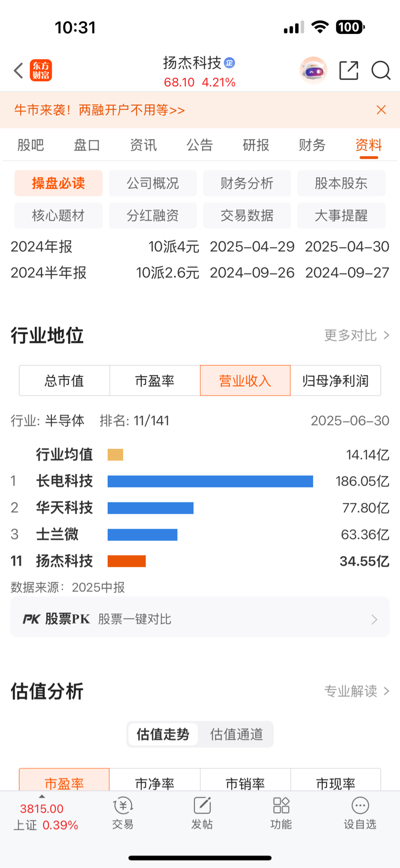Click the 2024年报 dividend row
Viewport: 400px width, 868px height.
tap(200, 247)
